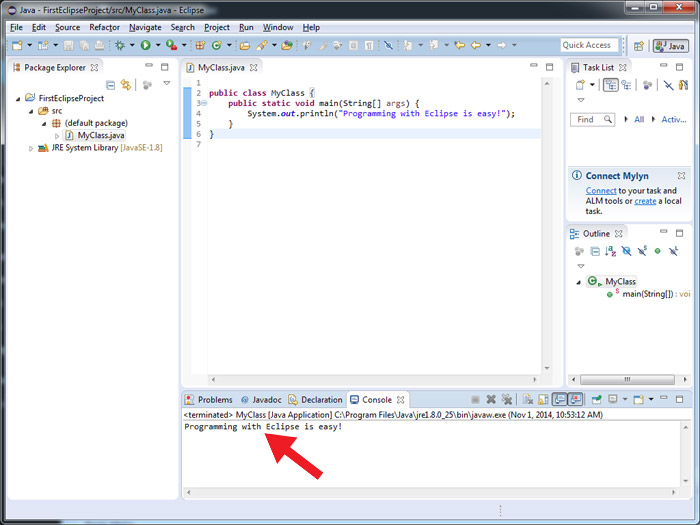The image size is (700, 525).
Task: Toggle Show Console on Standard Out change
Action: pyautogui.click(x=560, y=399)
